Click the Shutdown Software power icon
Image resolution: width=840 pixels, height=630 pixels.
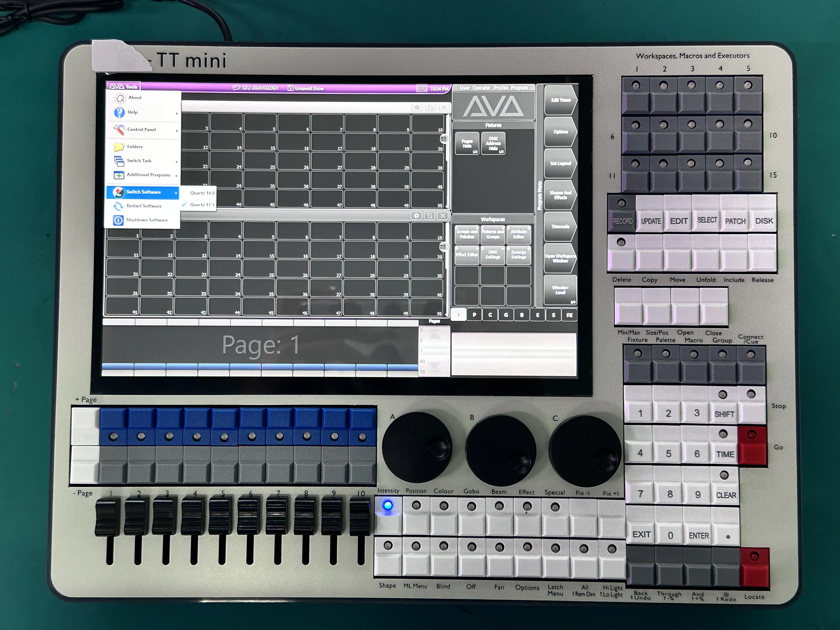point(119,220)
